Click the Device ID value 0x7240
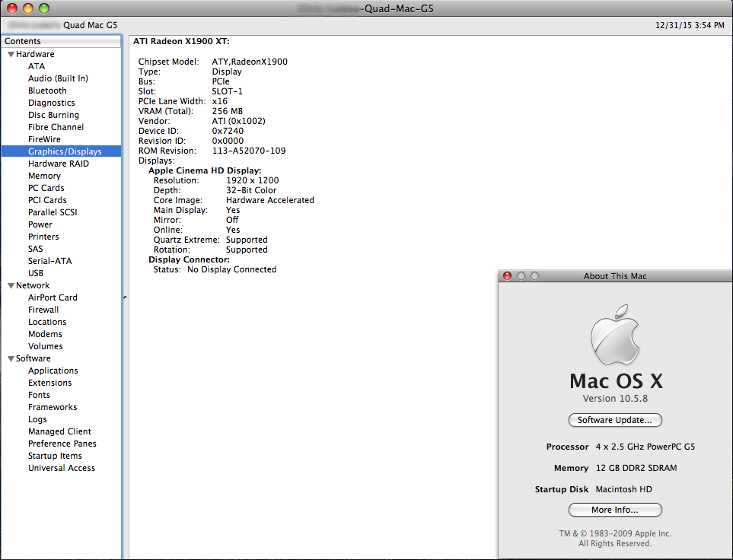733x560 pixels. coord(228,131)
